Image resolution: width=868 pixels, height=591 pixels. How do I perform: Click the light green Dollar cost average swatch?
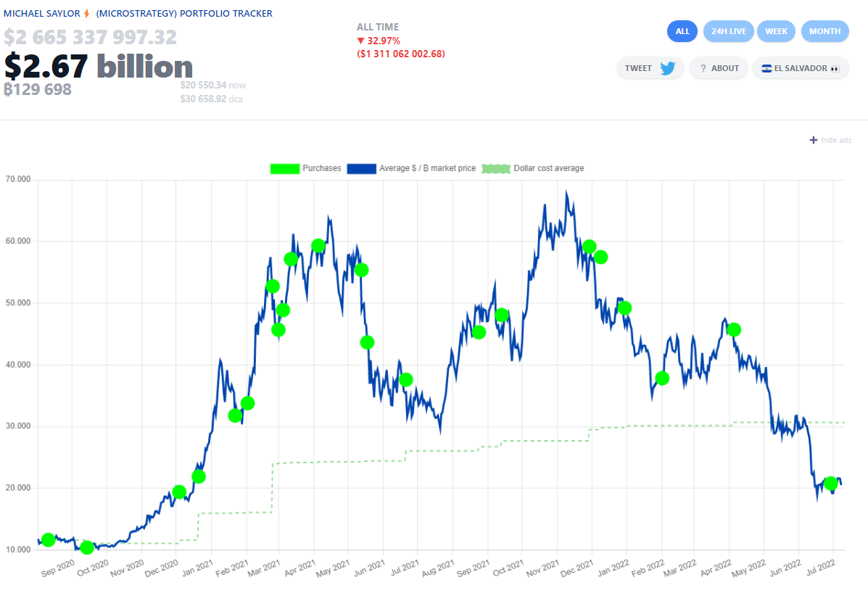(496, 168)
